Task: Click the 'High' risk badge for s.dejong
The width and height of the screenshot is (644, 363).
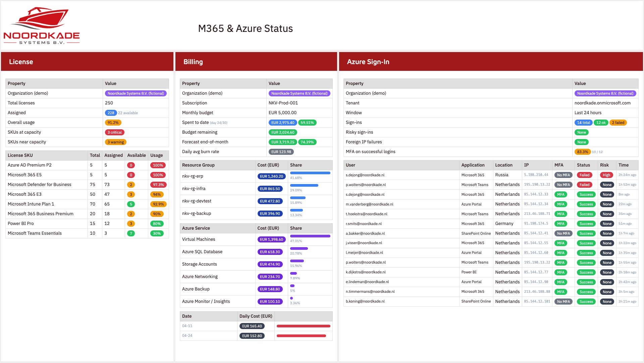Action: [606, 175]
